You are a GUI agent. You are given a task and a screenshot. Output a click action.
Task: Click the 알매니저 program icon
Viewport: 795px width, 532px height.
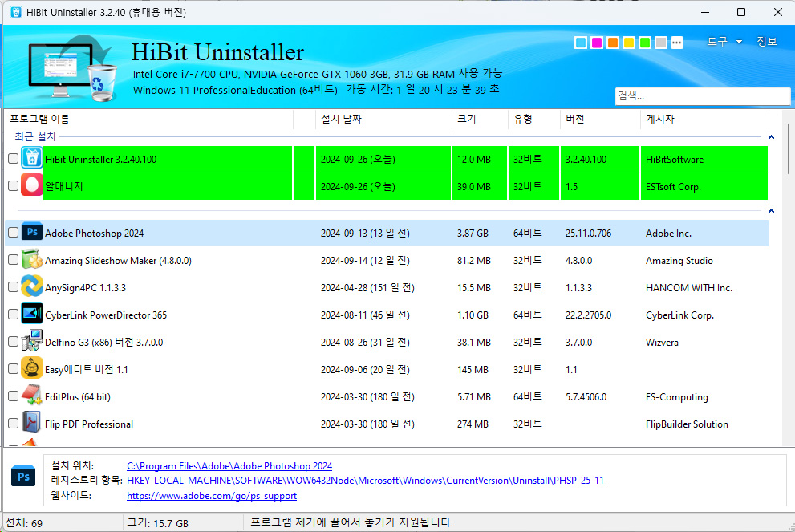click(x=31, y=185)
